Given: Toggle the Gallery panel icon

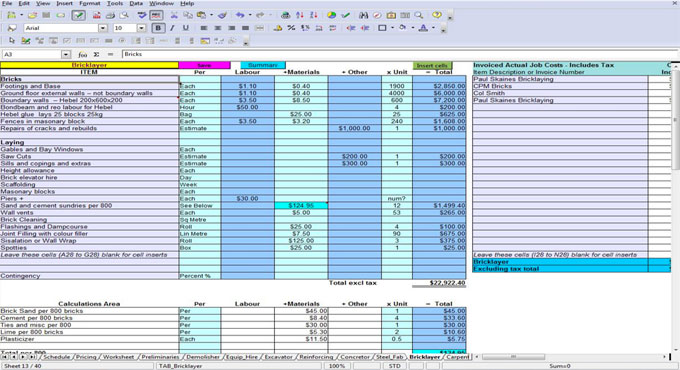Looking at the screenshot, I should tap(391, 15).
